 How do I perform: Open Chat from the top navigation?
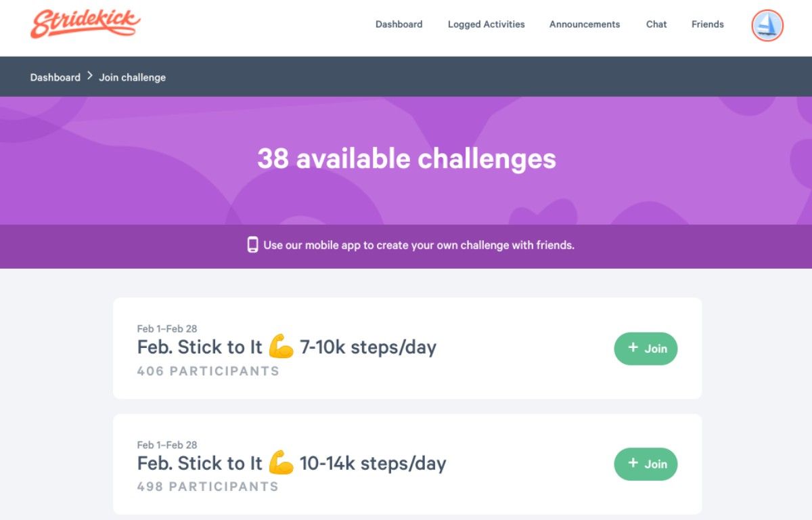(x=656, y=24)
